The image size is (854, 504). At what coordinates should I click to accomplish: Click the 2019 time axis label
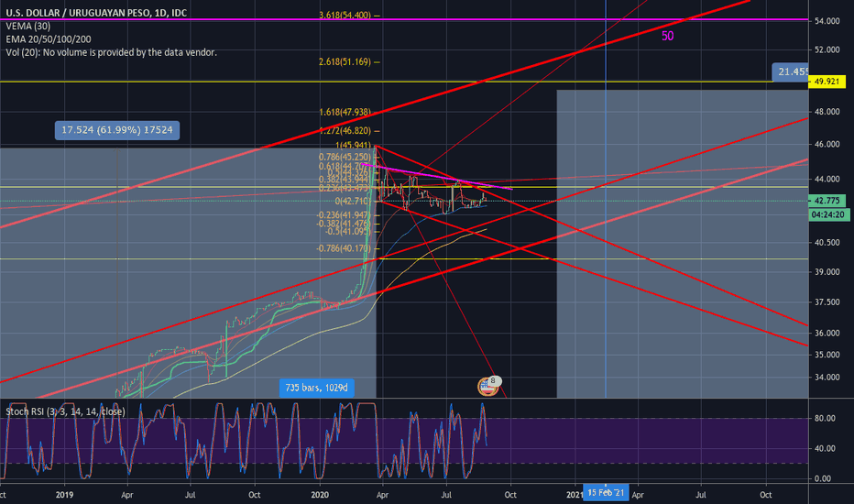[65, 495]
